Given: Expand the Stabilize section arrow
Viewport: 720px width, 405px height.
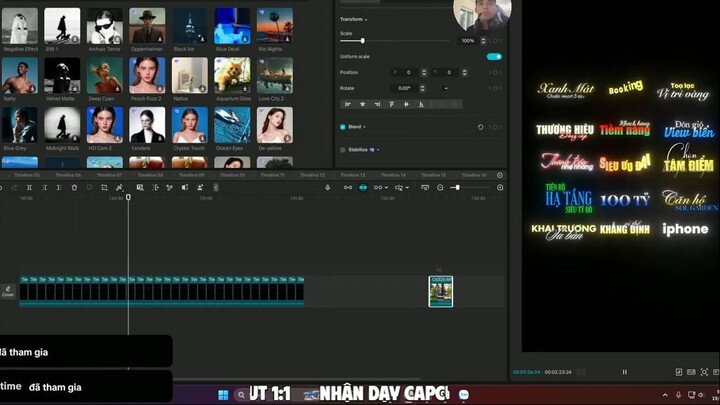Looking at the screenshot, I should tap(378, 150).
